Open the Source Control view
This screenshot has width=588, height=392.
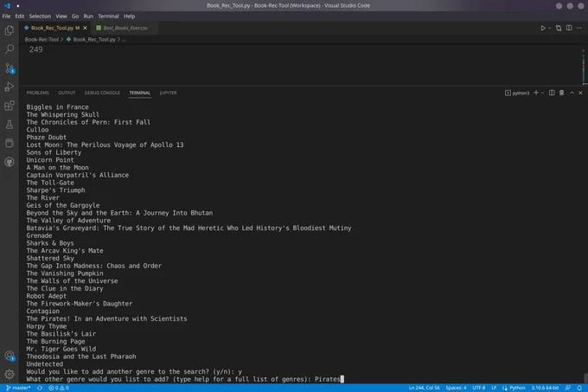click(10, 67)
